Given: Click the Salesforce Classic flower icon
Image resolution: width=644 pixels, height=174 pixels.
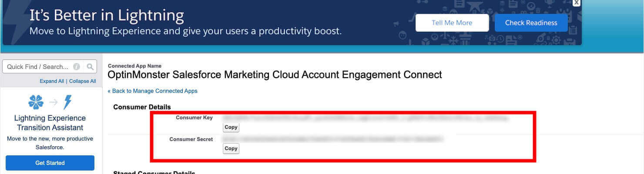Looking at the screenshot, I should [36, 102].
